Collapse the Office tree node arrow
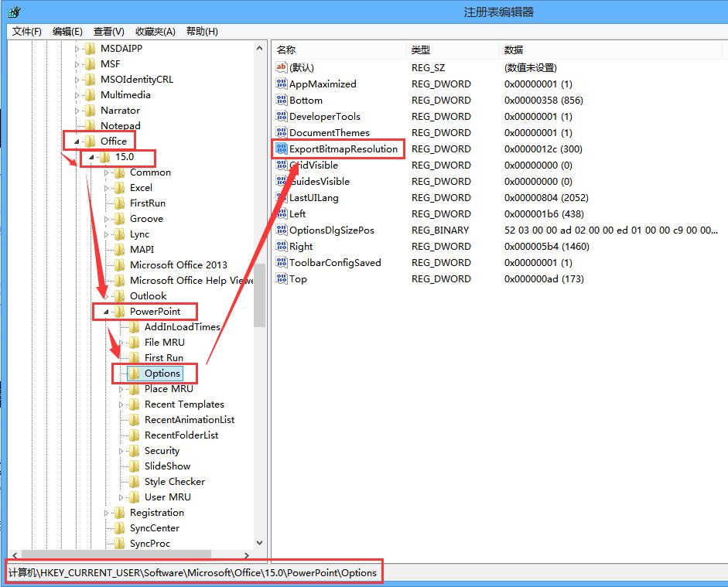Screen dimensions: 728x587 pyautogui.click(x=77, y=142)
